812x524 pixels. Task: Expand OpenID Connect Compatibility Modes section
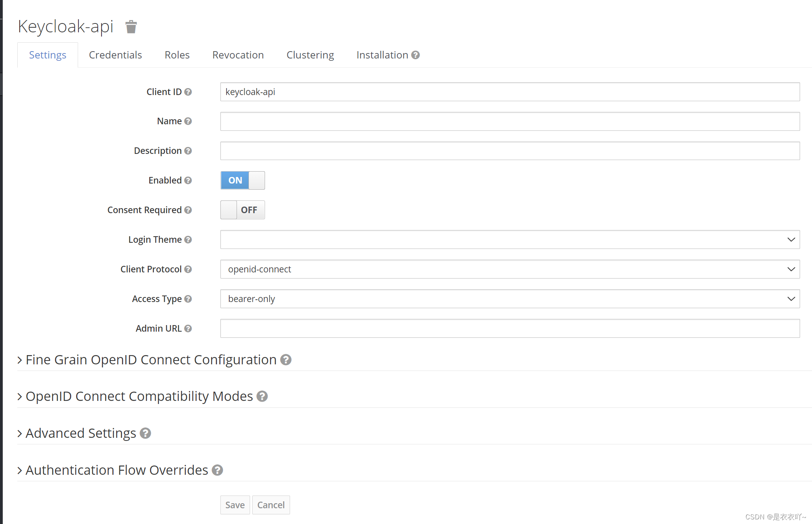(x=139, y=396)
